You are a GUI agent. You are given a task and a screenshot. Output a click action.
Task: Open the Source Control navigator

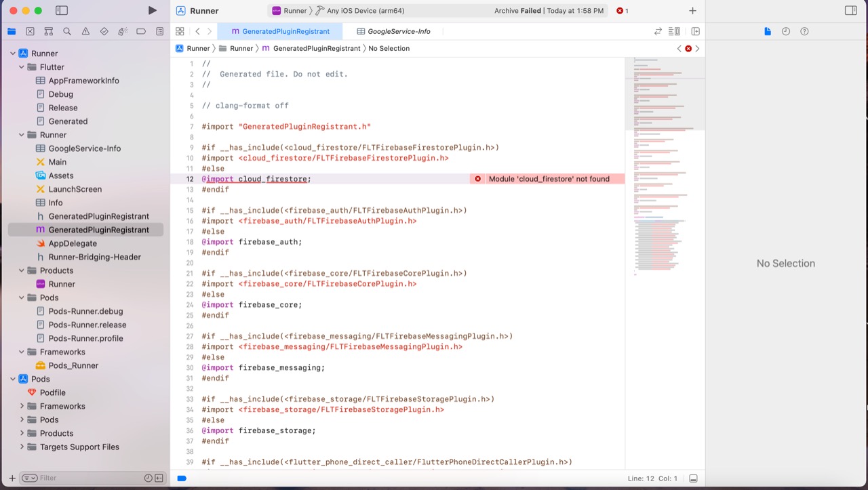coord(30,31)
